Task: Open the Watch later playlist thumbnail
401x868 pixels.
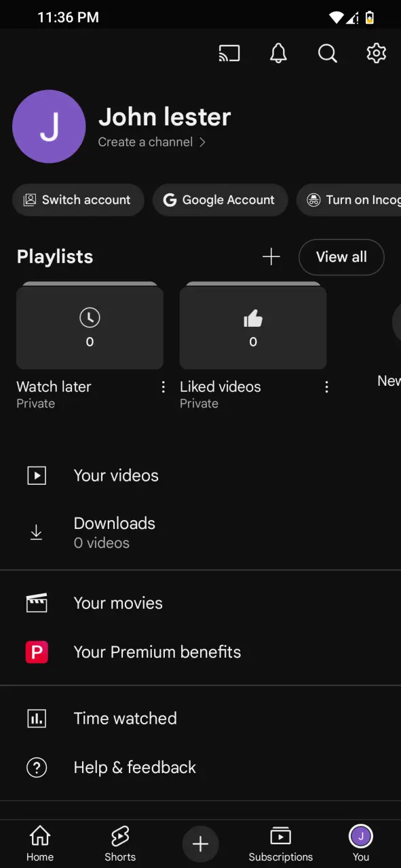Action: (x=90, y=325)
